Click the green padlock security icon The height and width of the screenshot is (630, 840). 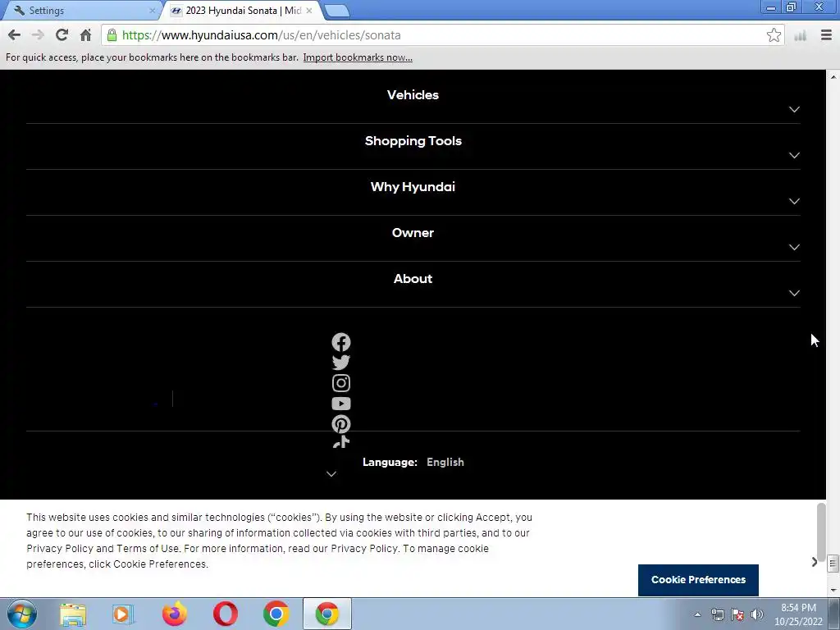[112, 35]
